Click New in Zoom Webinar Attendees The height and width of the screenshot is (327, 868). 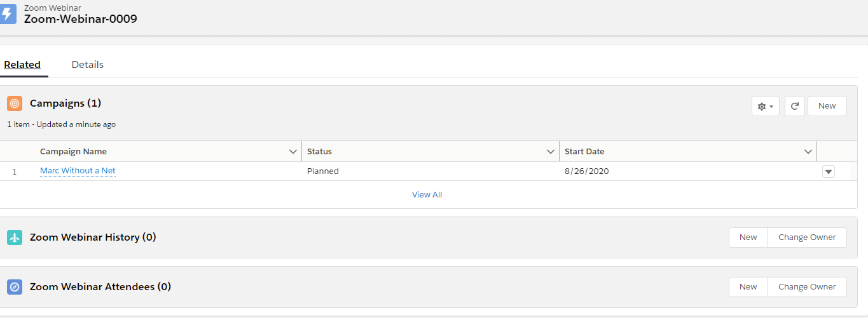tap(748, 287)
